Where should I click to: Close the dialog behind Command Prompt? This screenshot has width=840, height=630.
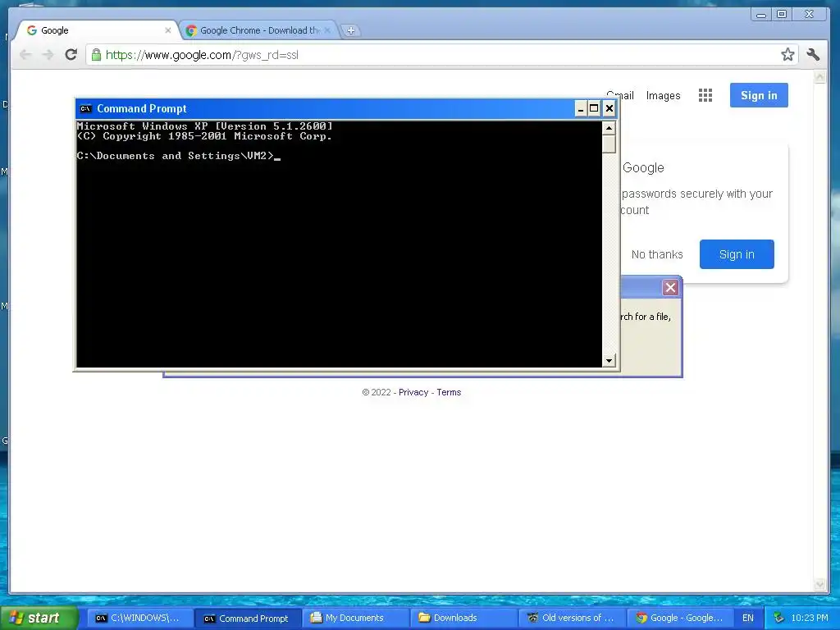(x=670, y=288)
